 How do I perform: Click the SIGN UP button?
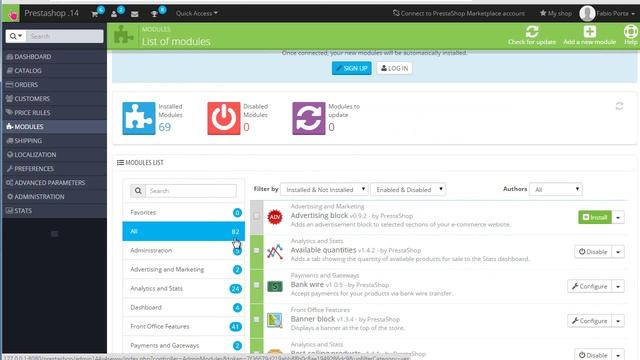(x=351, y=68)
